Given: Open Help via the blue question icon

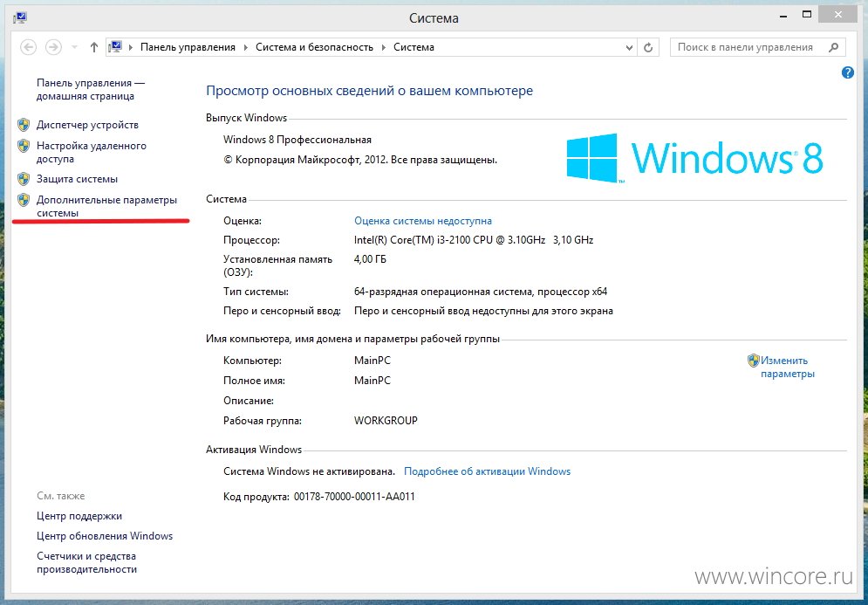Looking at the screenshot, I should [848, 72].
